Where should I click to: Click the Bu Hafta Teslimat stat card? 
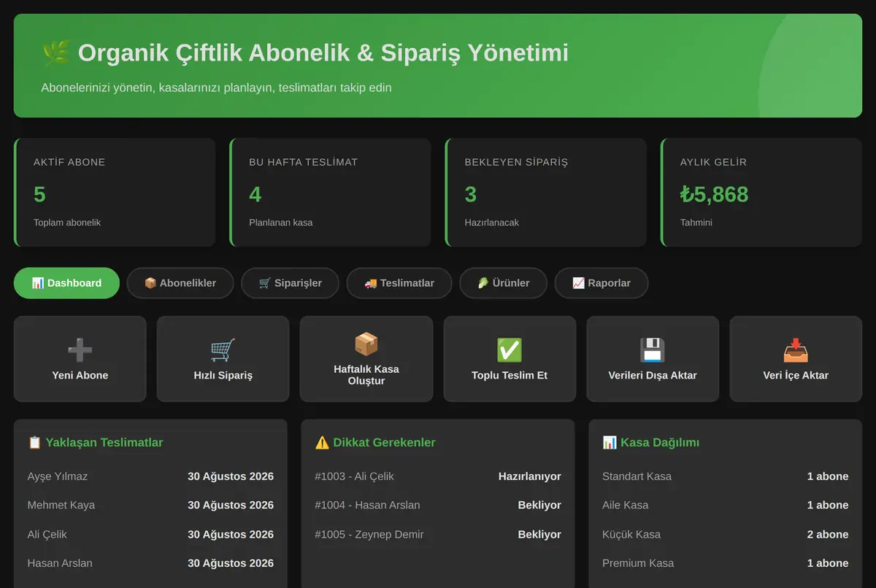[330, 193]
